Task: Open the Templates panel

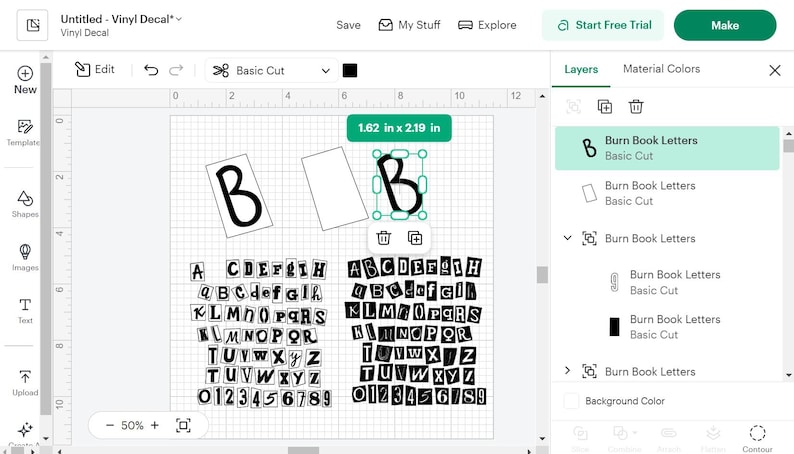Action: [24, 133]
